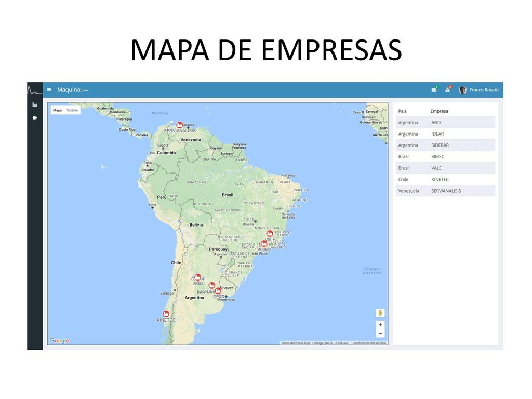Click the Franco Rosatti user avatar
Screen dimensions: 532x399
pos(462,90)
